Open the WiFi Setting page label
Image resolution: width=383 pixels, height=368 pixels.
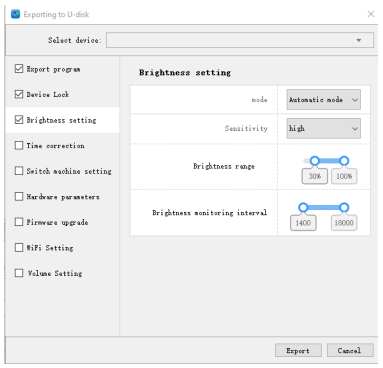[x=50, y=248]
